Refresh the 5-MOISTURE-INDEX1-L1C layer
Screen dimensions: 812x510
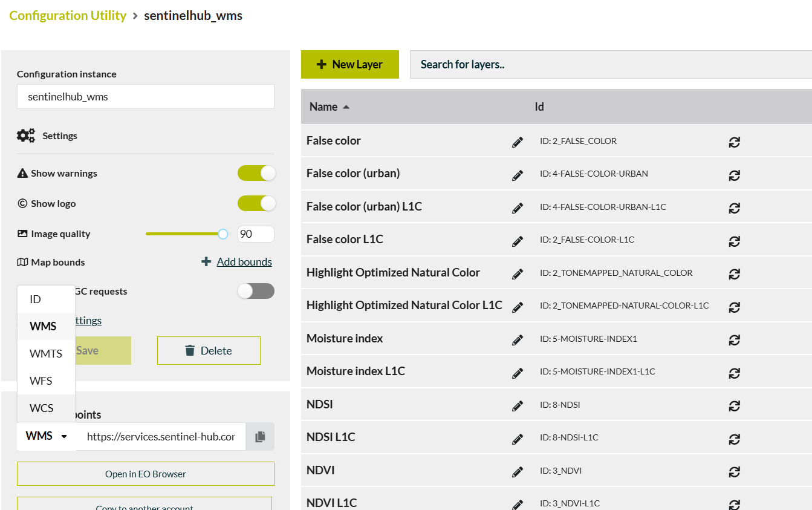click(735, 373)
